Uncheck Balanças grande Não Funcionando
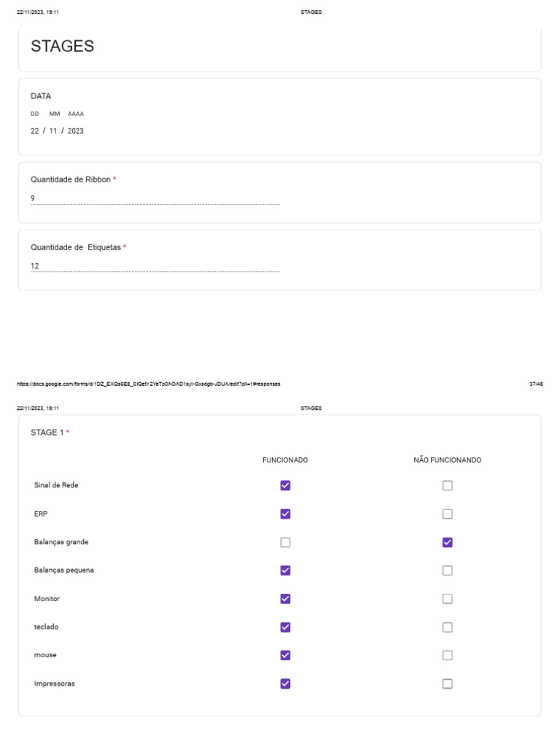This screenshot has width=560, height=747. [447, 542]
